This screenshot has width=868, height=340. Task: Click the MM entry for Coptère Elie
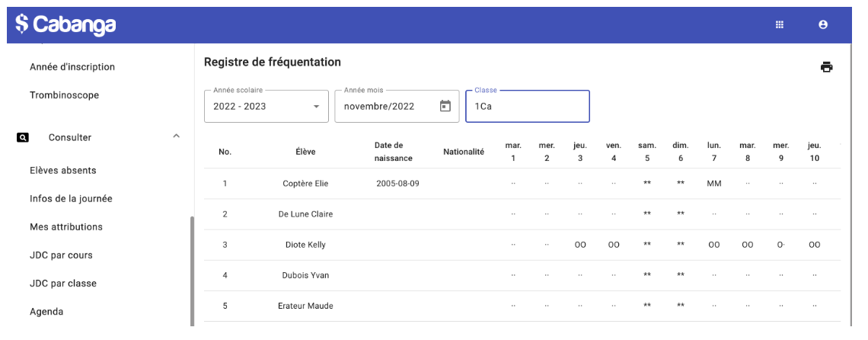[713, 184]
